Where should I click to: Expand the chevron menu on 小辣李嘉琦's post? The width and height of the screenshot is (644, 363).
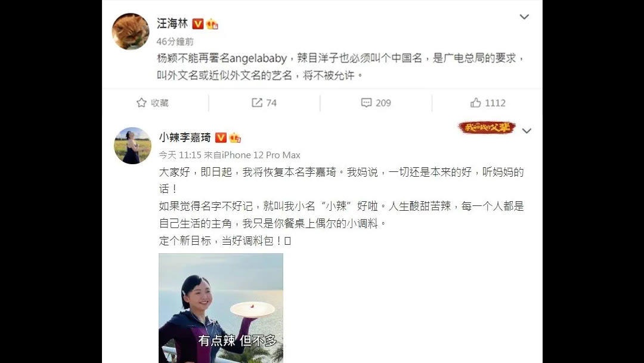pos(527,131)
